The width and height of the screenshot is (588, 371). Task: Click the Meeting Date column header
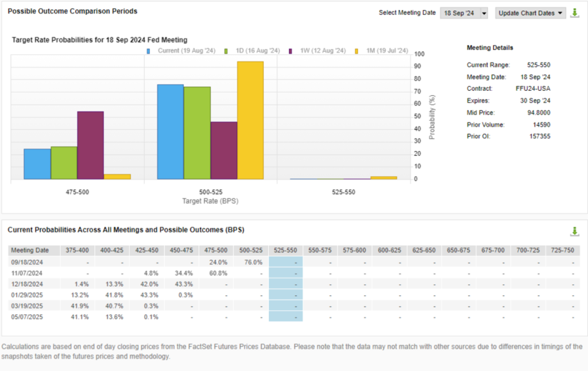coord(34,250)
